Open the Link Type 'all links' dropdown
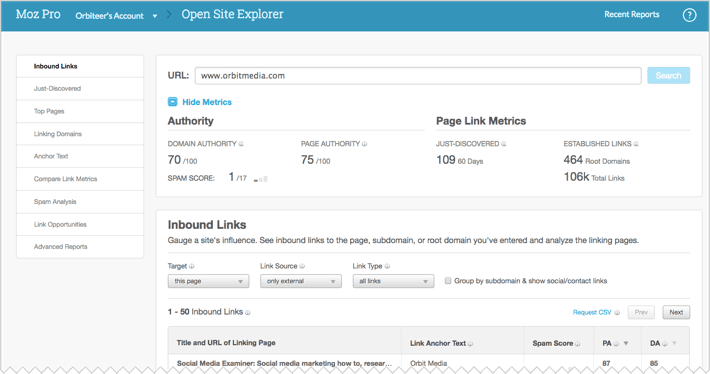Image resolution: width=710 pixels, height=374 pixels. 393,281
